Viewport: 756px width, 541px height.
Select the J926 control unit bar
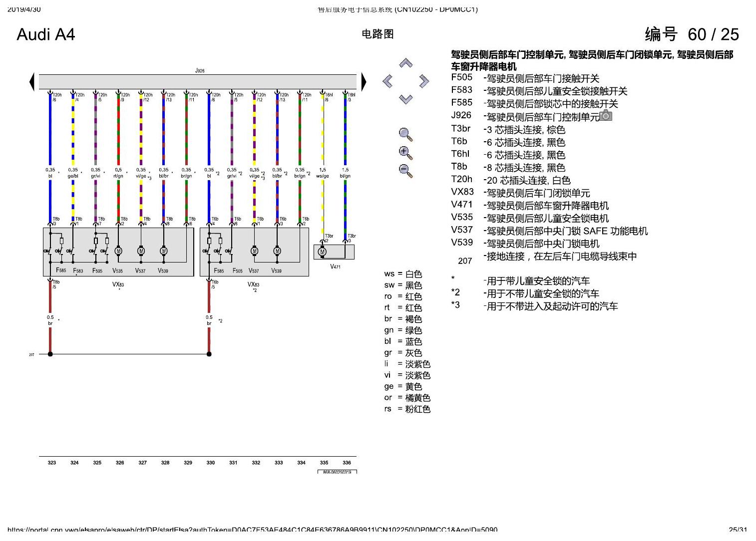coord(198,82)
